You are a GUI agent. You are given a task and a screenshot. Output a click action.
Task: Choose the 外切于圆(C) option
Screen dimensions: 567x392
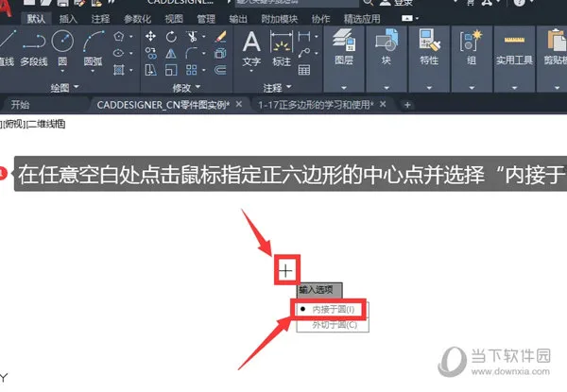(x=333, y=325)
